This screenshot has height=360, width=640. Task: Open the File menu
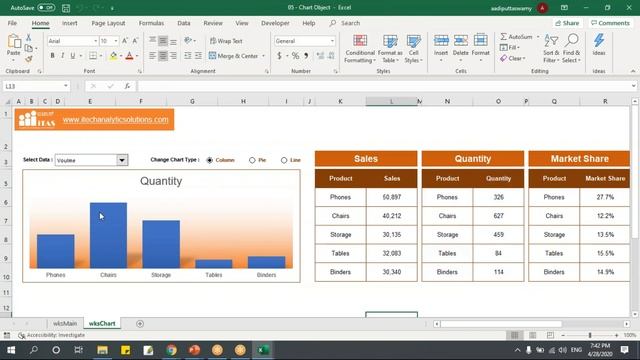12,23
